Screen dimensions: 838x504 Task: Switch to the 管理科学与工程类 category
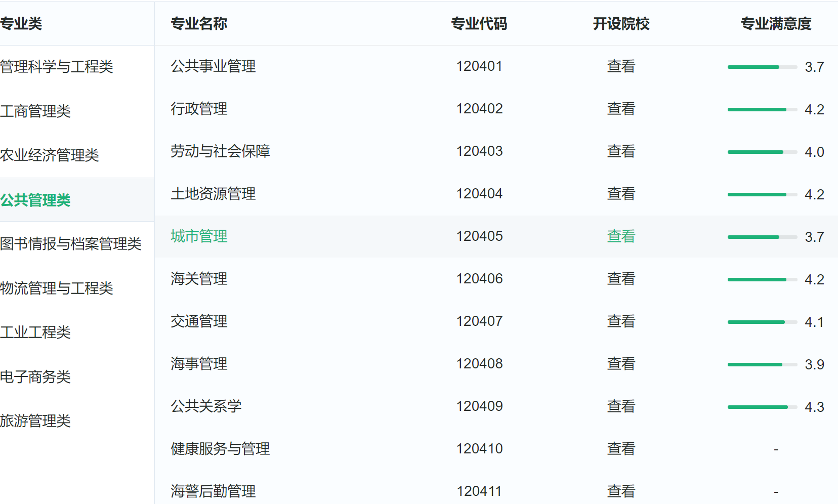57,67
